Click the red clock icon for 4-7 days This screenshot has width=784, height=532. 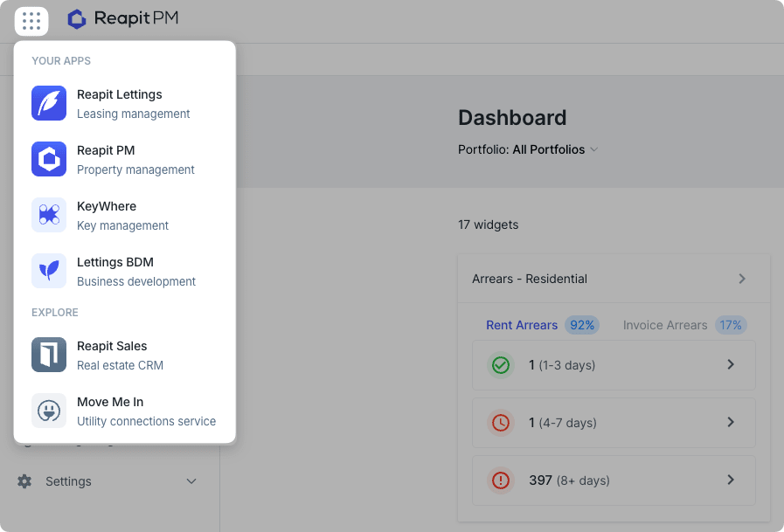pyautogui.click(x=501, y=423)
